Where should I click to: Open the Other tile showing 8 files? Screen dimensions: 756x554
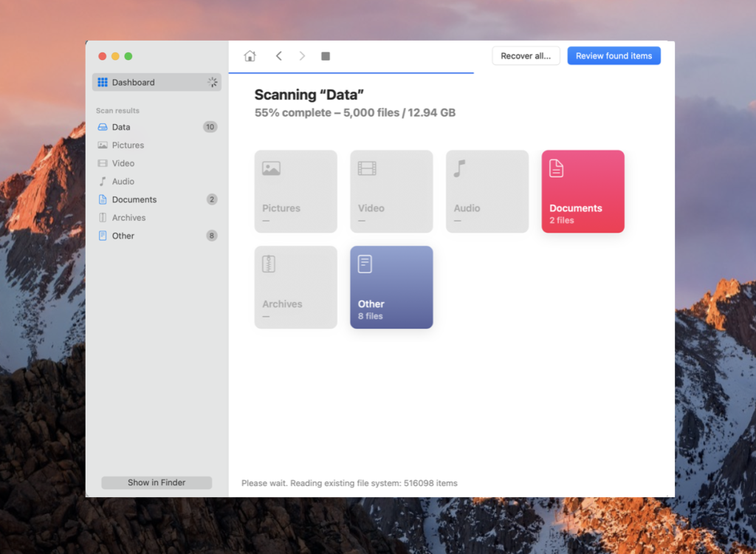(391, 287)
